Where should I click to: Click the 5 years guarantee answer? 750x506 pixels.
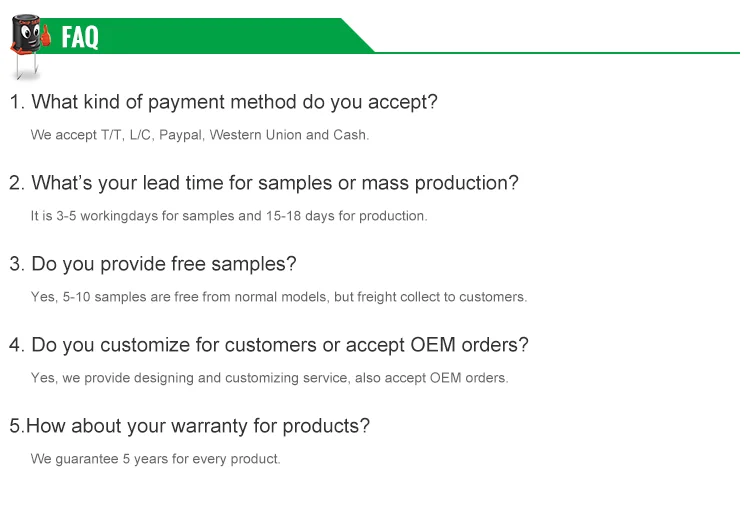[x=155, y=459]
